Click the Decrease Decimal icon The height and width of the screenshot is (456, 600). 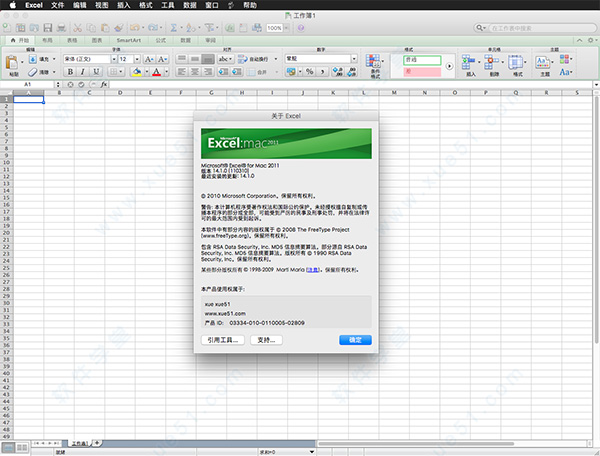(x=351, y=72)
